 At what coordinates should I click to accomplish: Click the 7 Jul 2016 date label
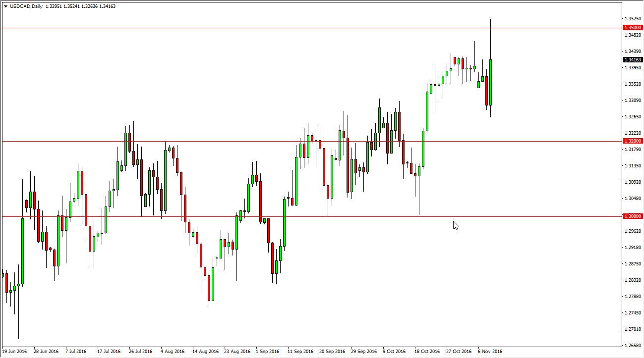76,352
